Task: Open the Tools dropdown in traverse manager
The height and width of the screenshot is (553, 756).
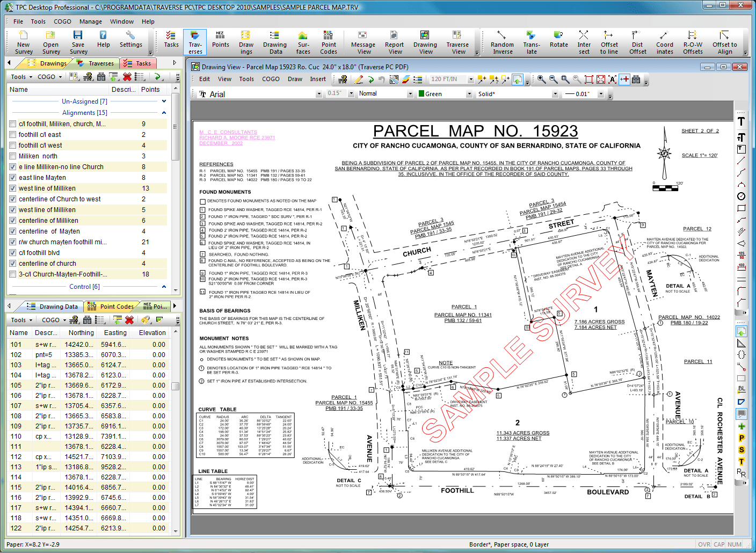Action: [21, 77]
